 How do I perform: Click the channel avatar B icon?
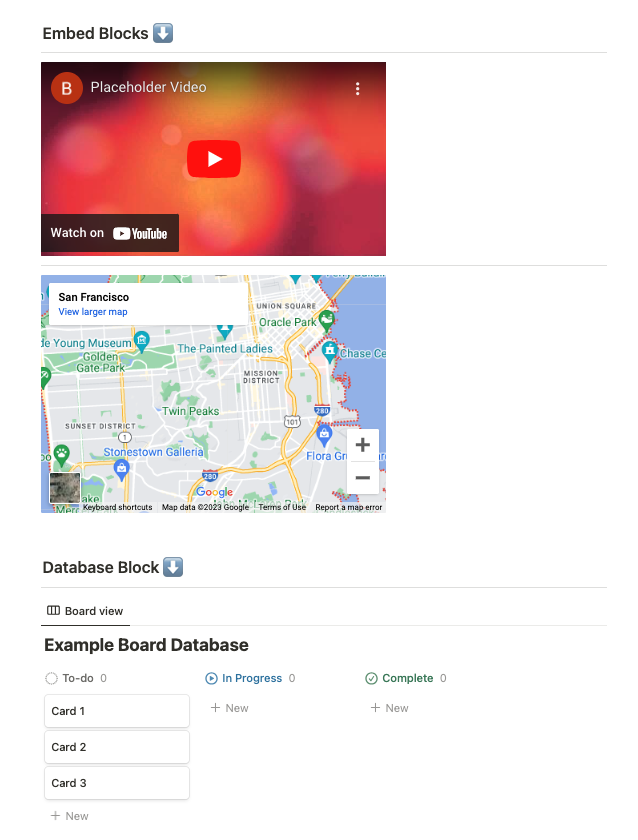[x=66, y=88]
